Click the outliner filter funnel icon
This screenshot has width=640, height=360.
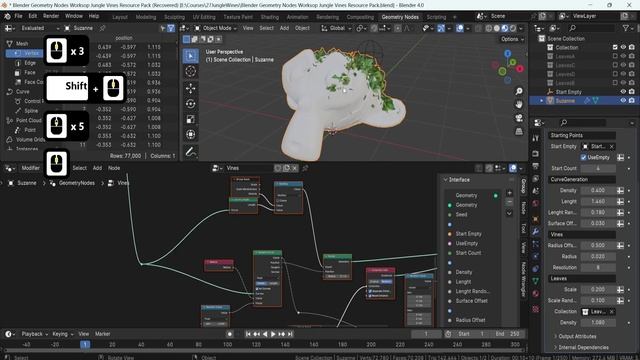click(625, 28)
